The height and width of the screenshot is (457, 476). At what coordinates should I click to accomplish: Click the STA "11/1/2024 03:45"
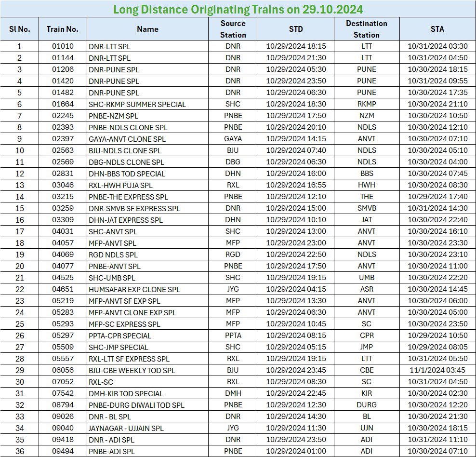(437, 370)
